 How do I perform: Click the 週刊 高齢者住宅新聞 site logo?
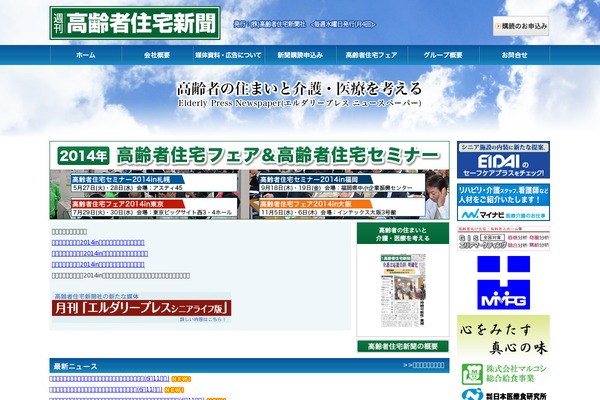(135, 23)
